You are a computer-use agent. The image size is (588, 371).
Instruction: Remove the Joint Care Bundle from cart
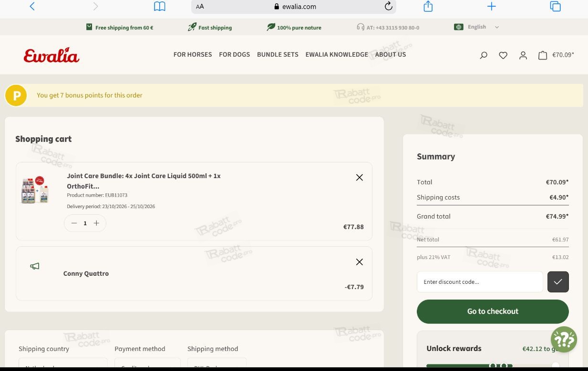[360, 177]
